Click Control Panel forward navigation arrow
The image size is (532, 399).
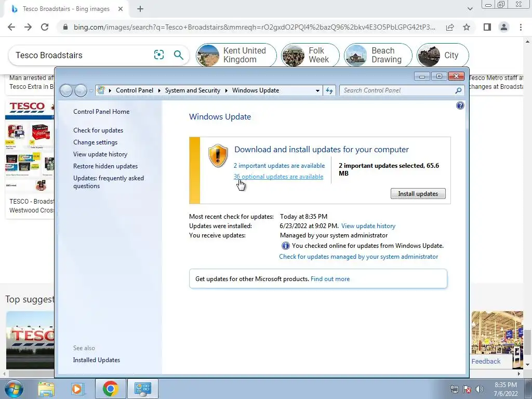[81, 90]
